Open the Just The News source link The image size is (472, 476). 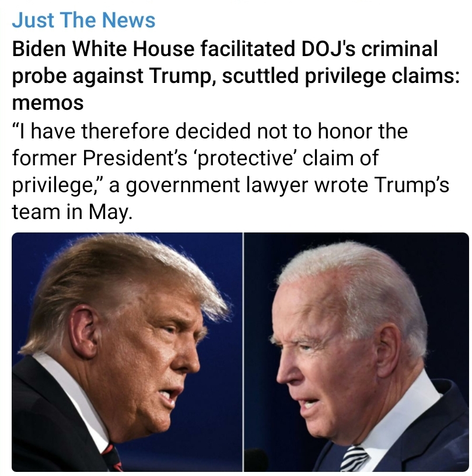(x=83, y=20)
